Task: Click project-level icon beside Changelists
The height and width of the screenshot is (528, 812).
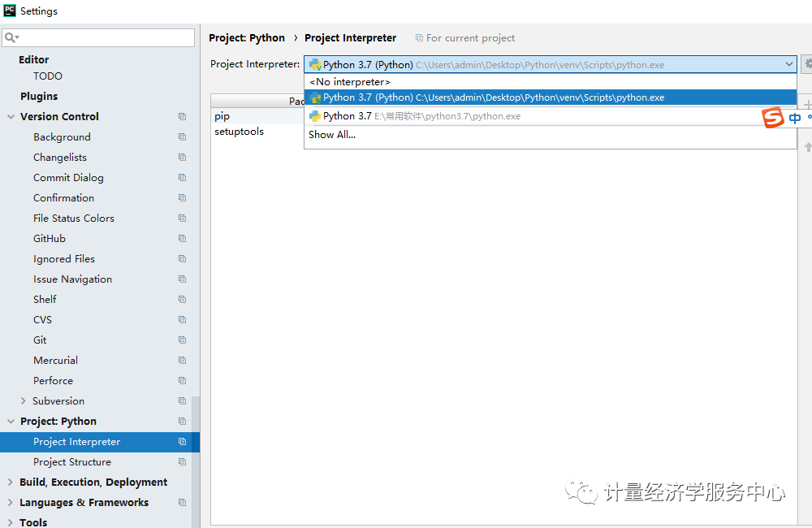Action: coord(182,157)
